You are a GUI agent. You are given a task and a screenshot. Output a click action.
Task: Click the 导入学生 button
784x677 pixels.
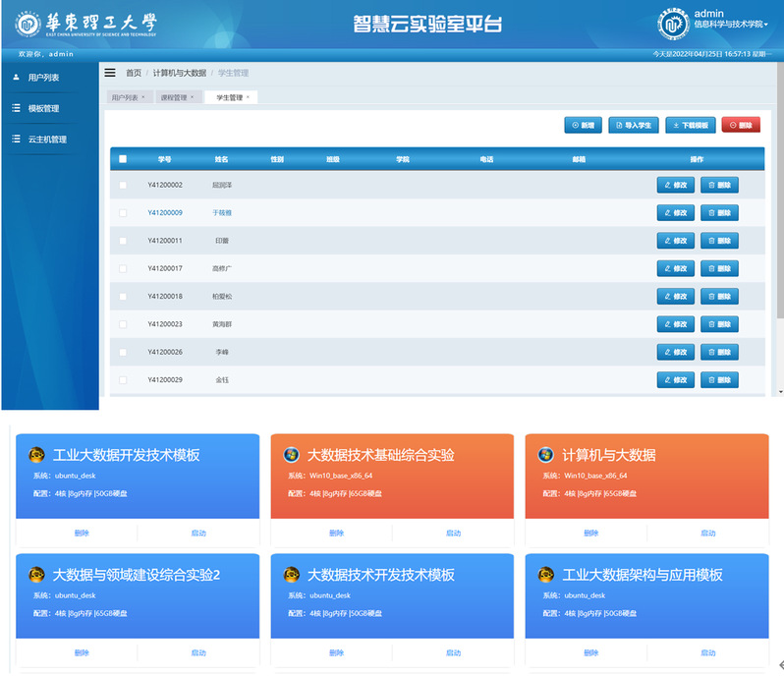coord(633,125)
